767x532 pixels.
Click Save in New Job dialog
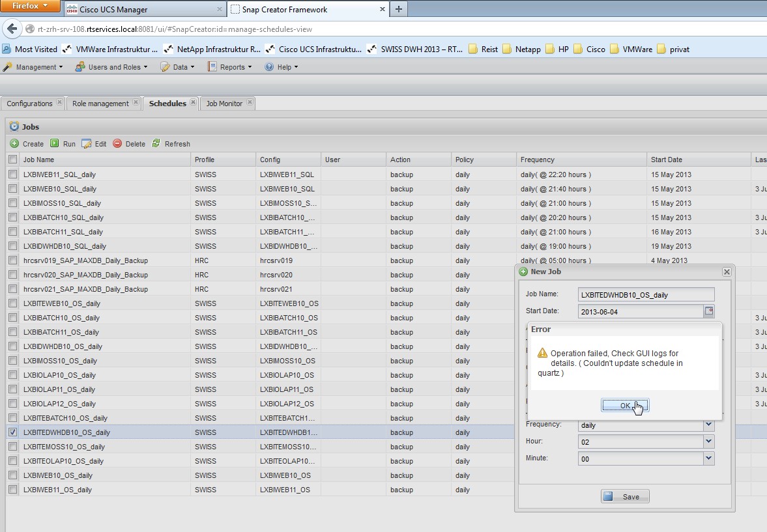click(x=624, y=497)
